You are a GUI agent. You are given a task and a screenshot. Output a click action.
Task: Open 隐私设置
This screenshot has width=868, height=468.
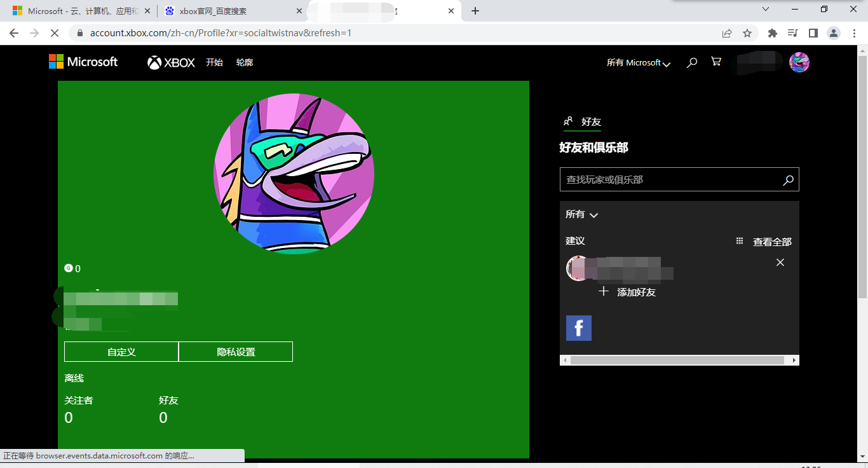pyautogui.click(x=236, y=351)
